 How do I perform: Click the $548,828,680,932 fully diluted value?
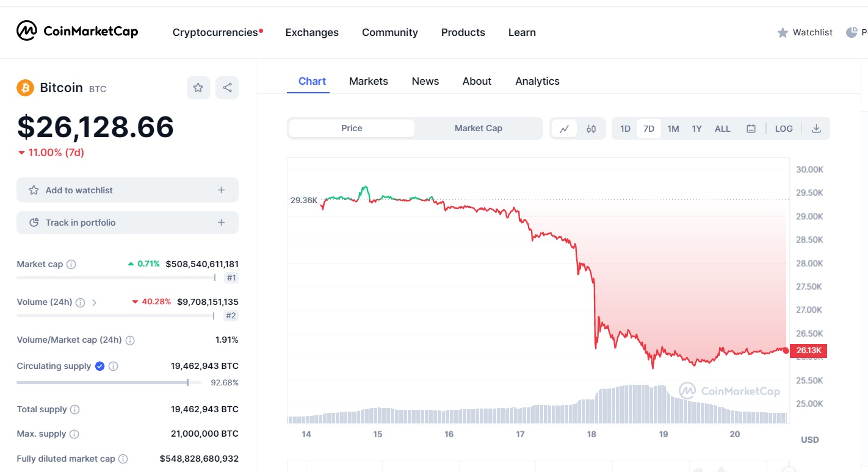click(x=199, y=459)
